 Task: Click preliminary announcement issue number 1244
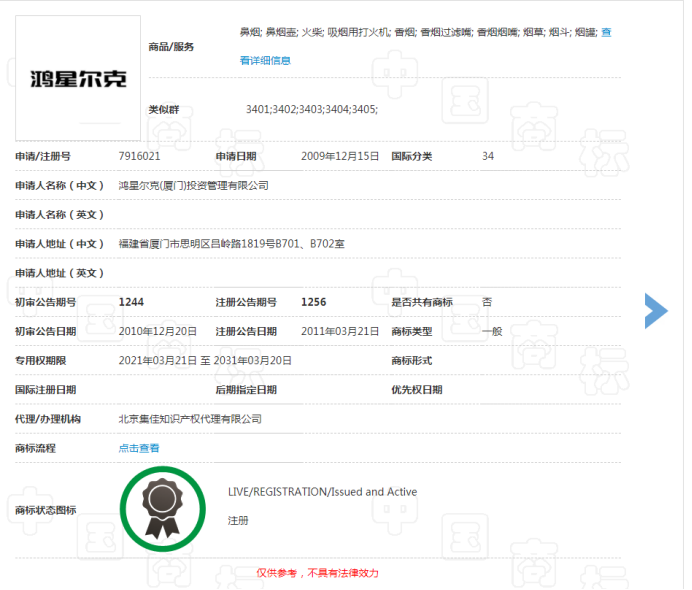pos(130,302)
